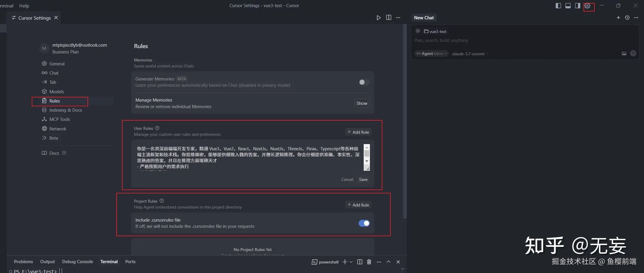Viewport: 644px width, 273px height.
Task: Open the terminal profile dropdown chevron
Action: [x=351, y=262]
